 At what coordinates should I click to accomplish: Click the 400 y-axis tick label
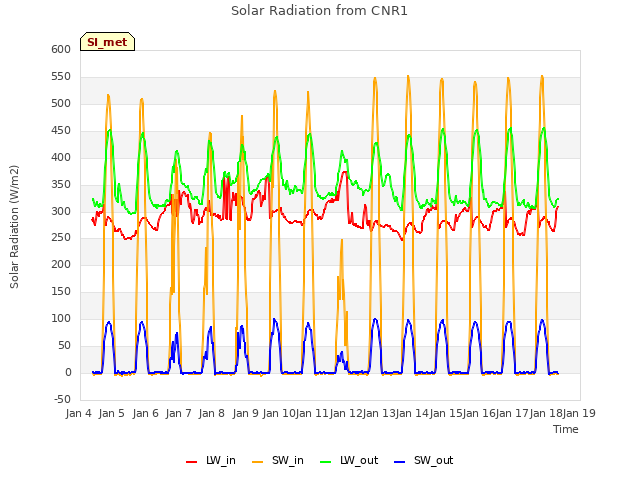tap(61, 157)
